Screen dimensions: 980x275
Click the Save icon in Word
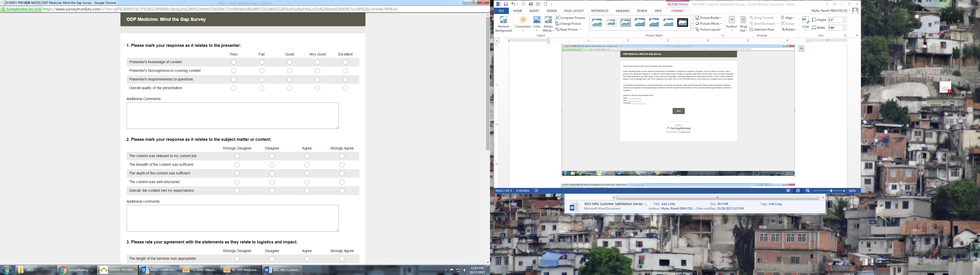pyautogui.click(x=506, y=4)
